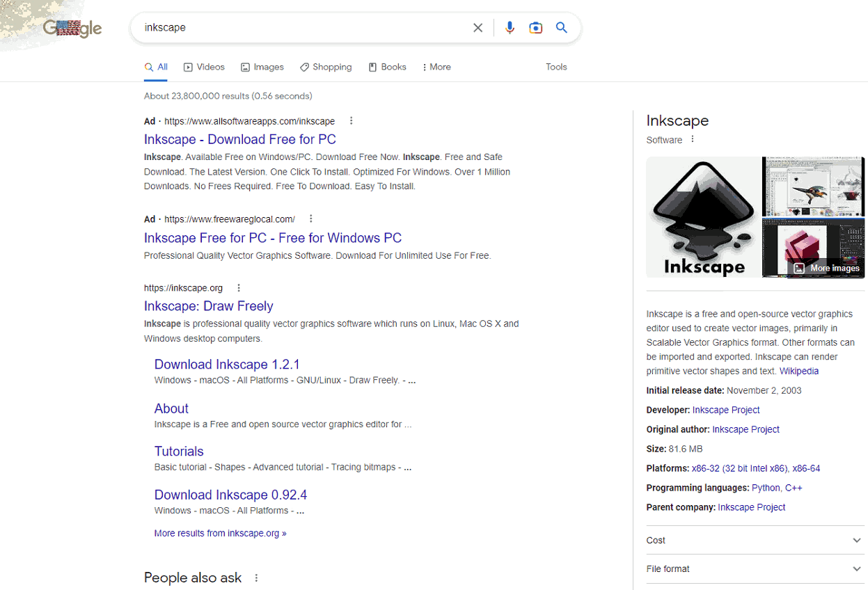The height and width of the screenshot is (590, 868).
Task: Open the Inkscape interface screenshot thumbnail
Action: [x=813, y=186]
